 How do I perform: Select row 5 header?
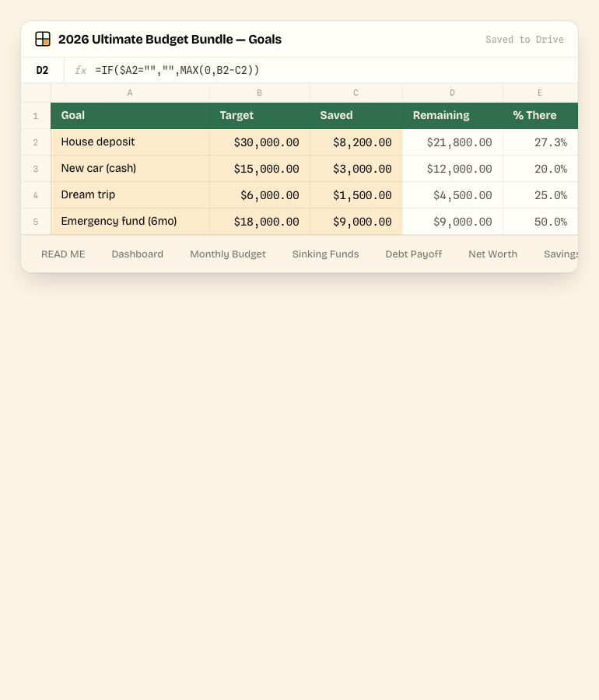click(36, 221)
